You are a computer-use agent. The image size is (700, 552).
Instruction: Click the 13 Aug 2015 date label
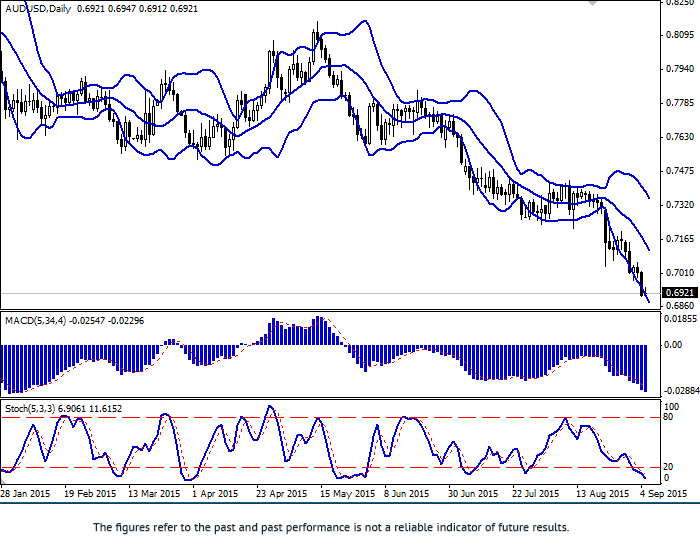602,494
